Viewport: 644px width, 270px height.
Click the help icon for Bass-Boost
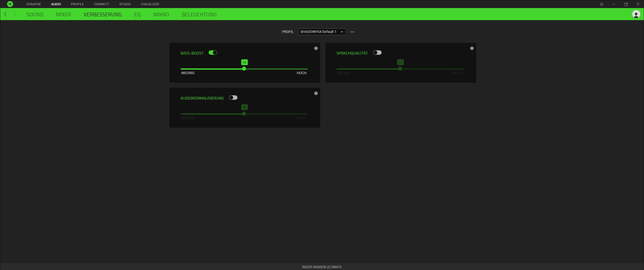tap(316, 48)
